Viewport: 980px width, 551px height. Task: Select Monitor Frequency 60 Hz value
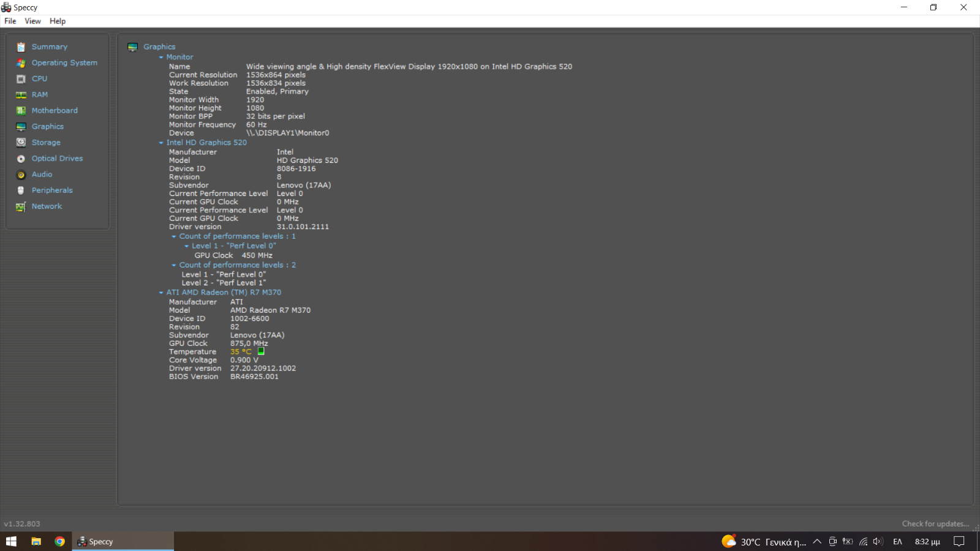pos(257,125)
